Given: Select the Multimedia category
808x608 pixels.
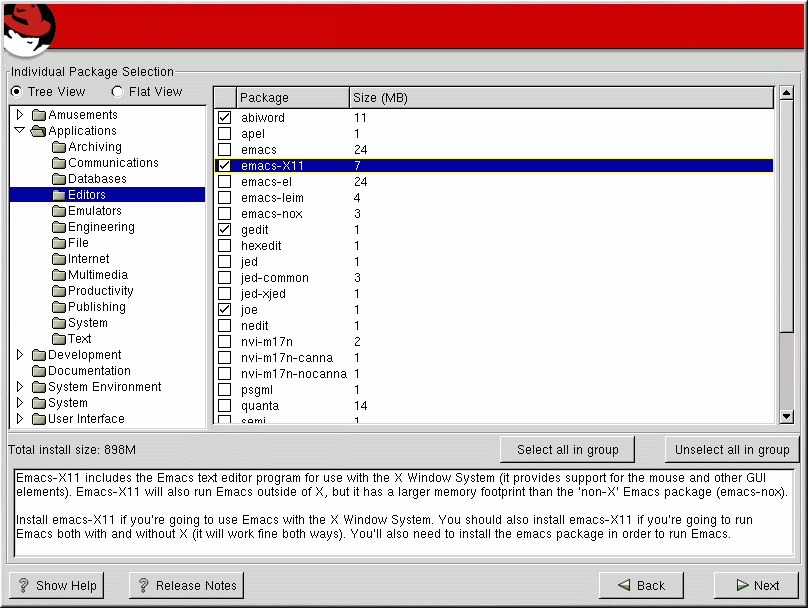Looking at the screenshot, I should coord(98,275).
